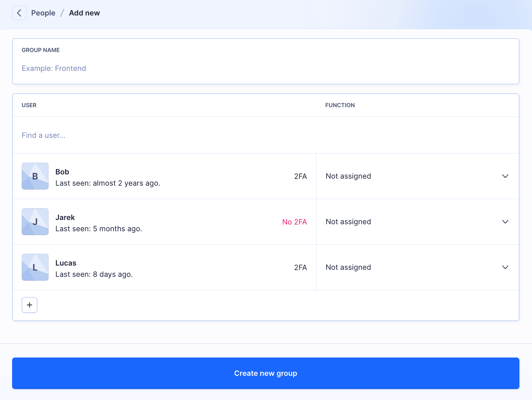The width and height of the screenshot is (532, 400).
Task: Focus the Group Name input field
Action: (265, 68)
